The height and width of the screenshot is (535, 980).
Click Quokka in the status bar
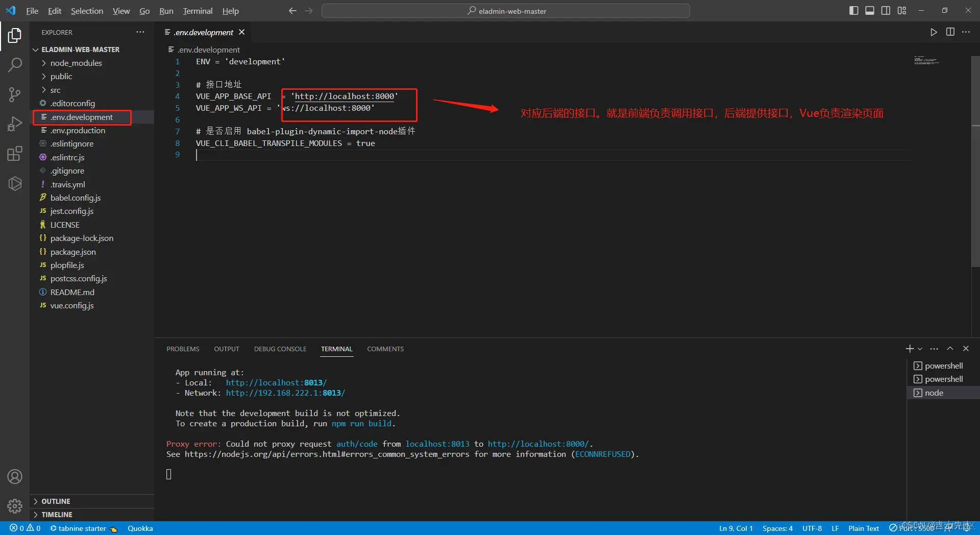pyautogui.click(x=140, y=528)
